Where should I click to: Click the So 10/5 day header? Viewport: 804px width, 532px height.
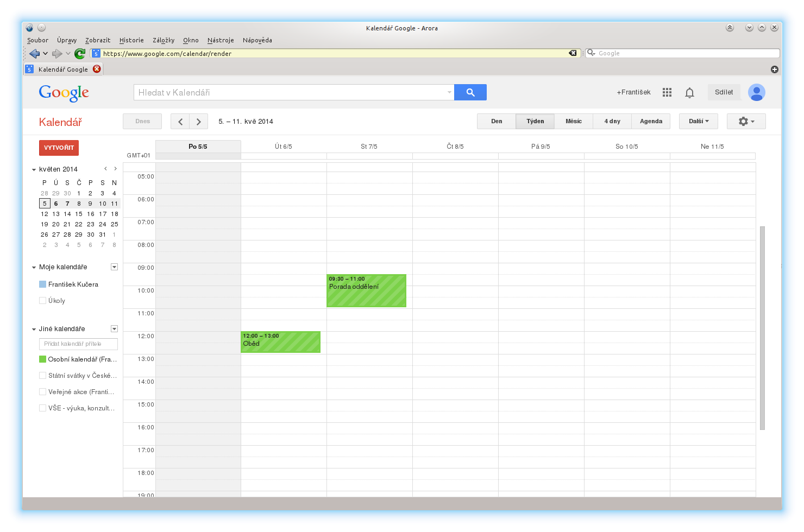[x=626, y=147]
